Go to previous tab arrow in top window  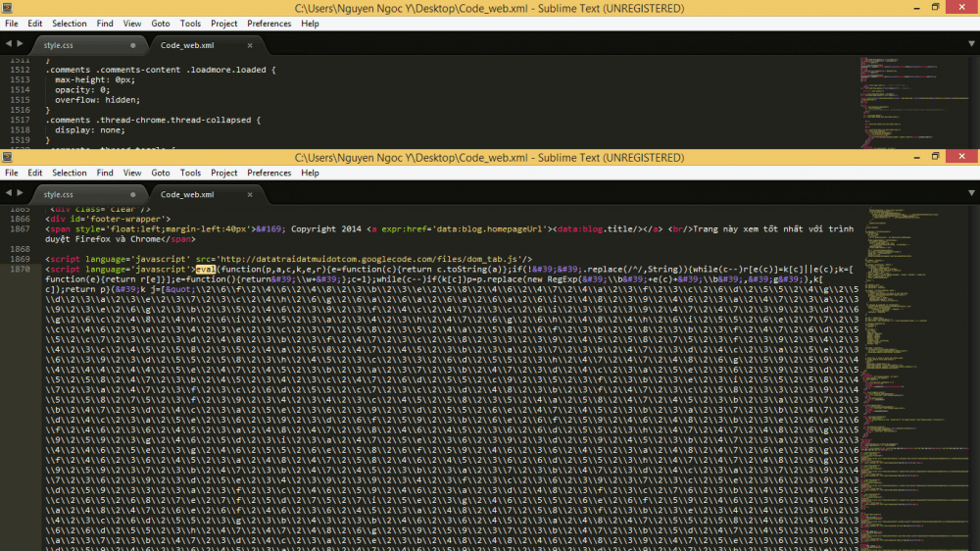click(x=8, y=44)
